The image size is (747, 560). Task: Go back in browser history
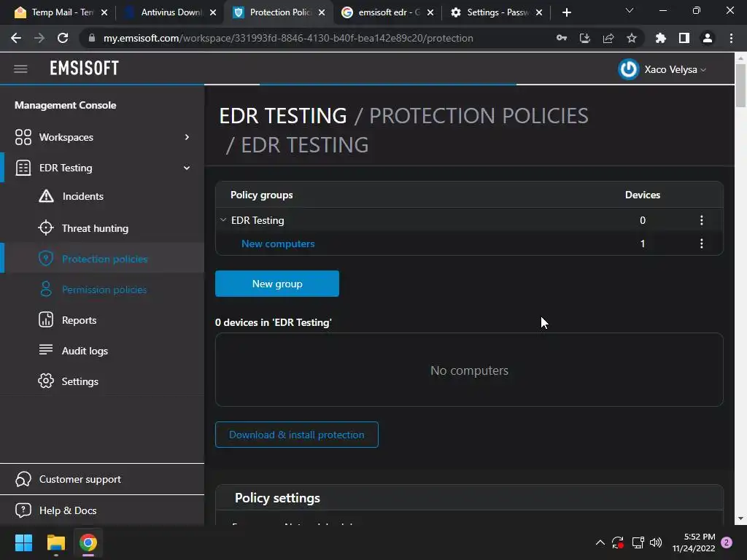click(16, 38)
